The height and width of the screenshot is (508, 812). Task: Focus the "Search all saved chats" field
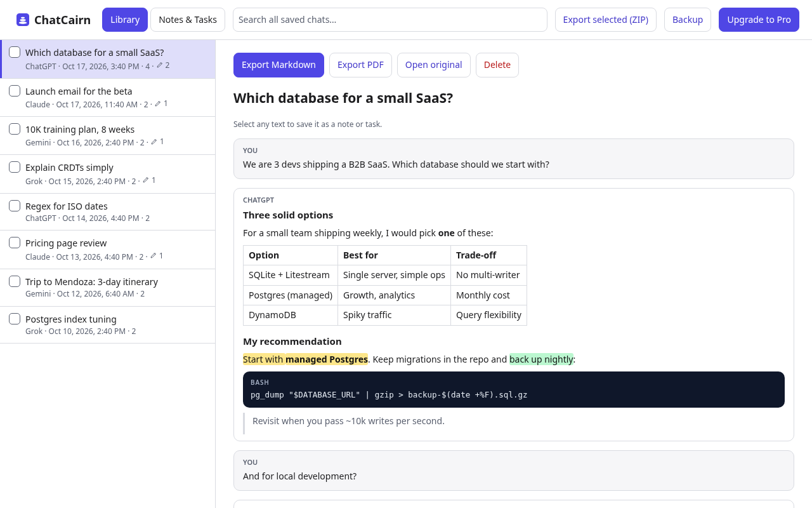click(390, 20)
